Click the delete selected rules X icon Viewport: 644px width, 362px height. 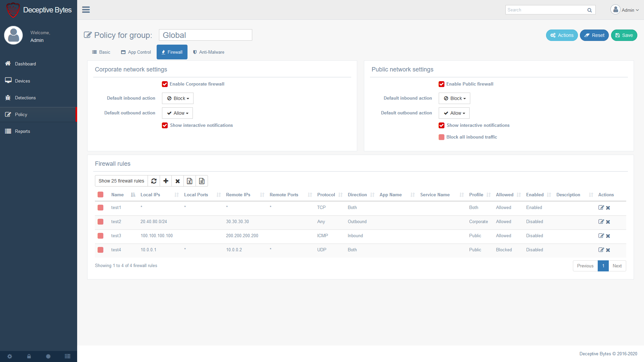[x=178, y=181]
